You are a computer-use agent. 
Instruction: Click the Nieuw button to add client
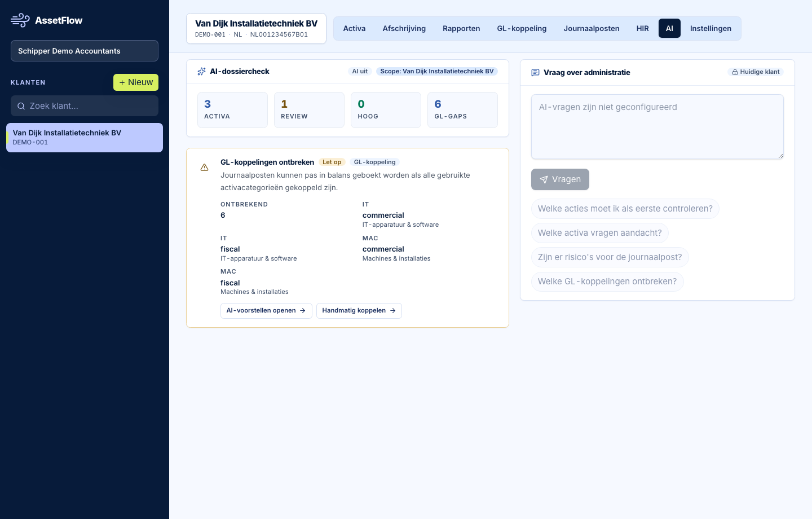136,82
